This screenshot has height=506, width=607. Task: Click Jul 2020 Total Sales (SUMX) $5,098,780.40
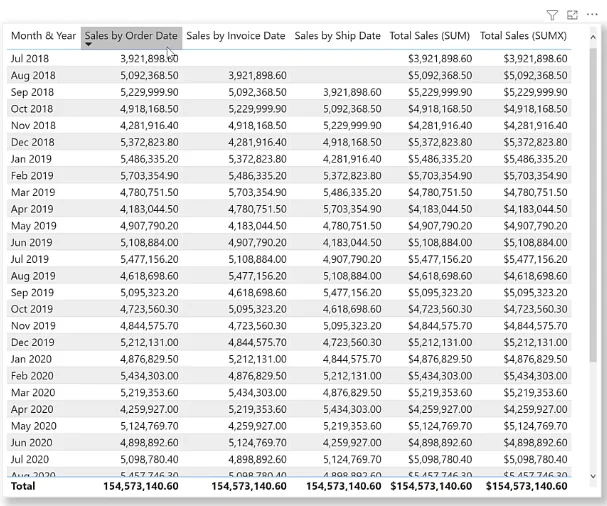point(535,460)
